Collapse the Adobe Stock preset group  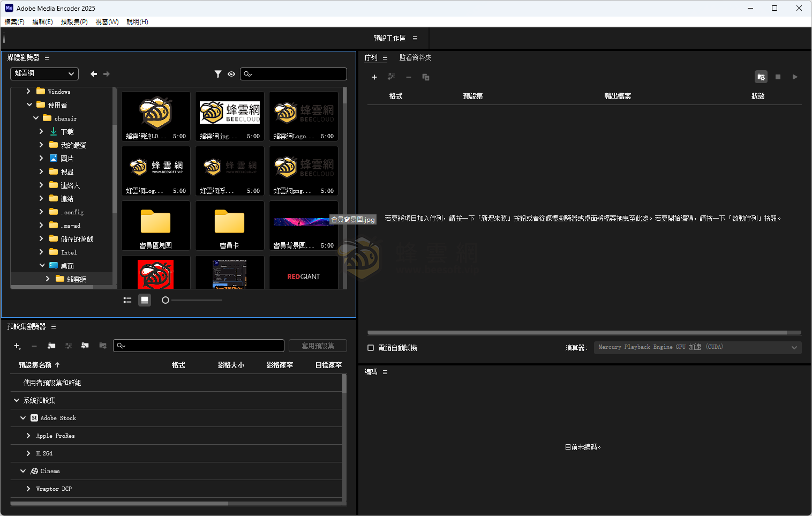(23, 418)
